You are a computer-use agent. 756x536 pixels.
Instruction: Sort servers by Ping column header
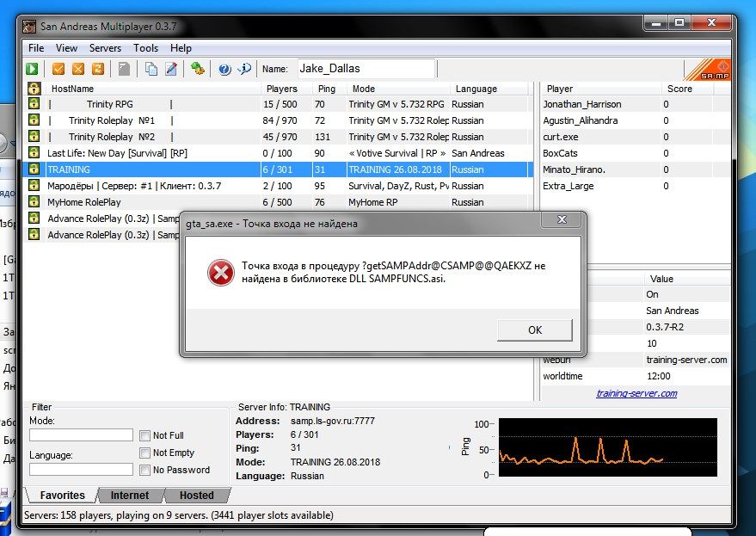click(329, 89)
